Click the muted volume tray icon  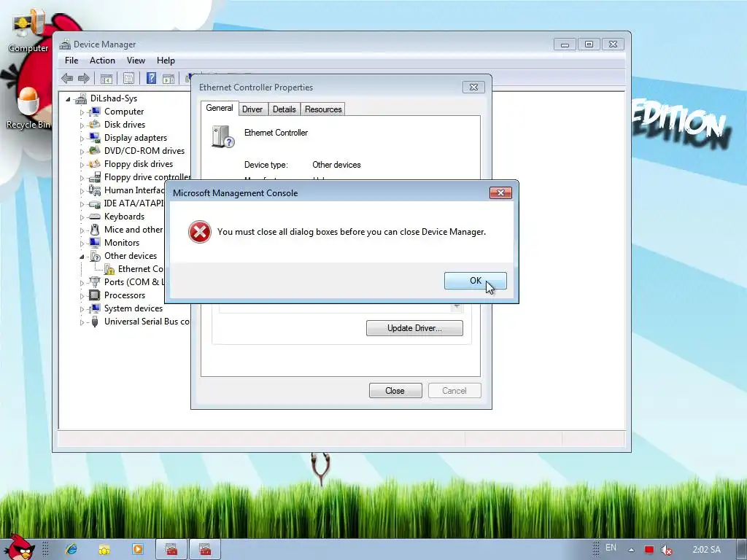(667, 550)
